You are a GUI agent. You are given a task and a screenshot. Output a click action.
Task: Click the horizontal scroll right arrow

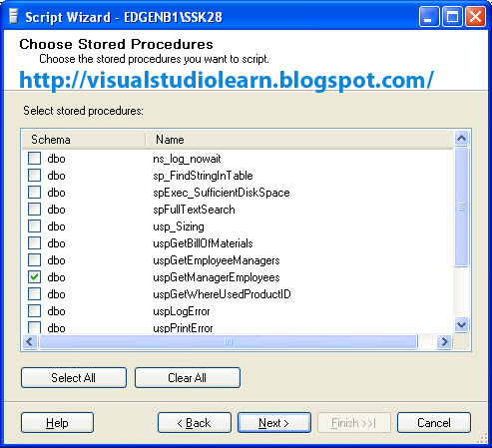[444, 341]
